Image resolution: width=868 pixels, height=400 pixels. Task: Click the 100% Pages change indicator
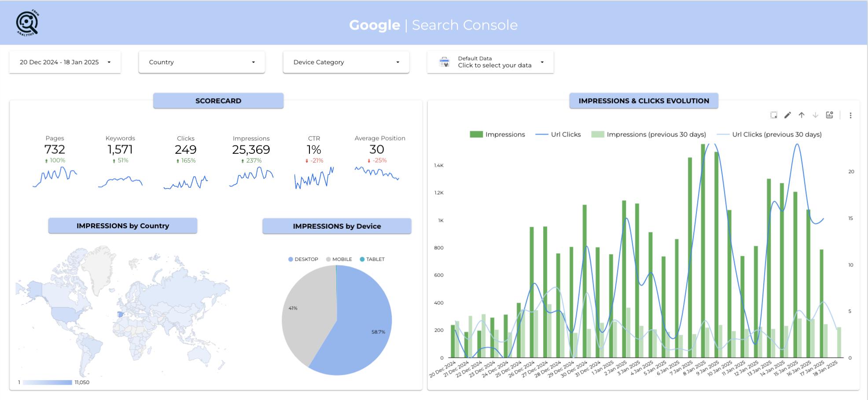point(55,161)
